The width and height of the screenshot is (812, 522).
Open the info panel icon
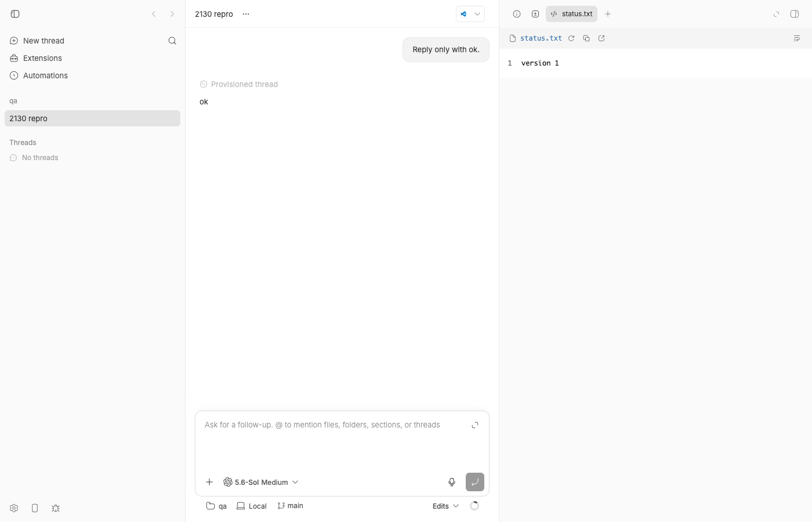tap(517, 14)
